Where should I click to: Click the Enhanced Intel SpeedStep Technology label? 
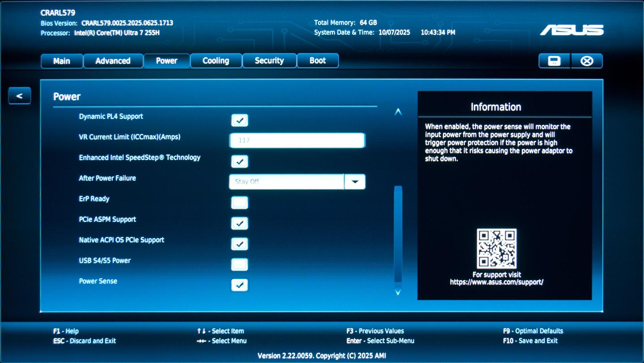pos(140,158)
